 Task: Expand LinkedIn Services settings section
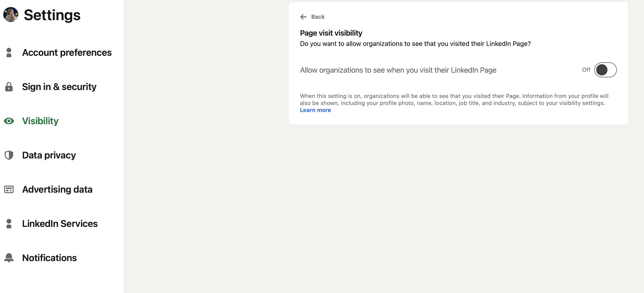click(60, 223)
